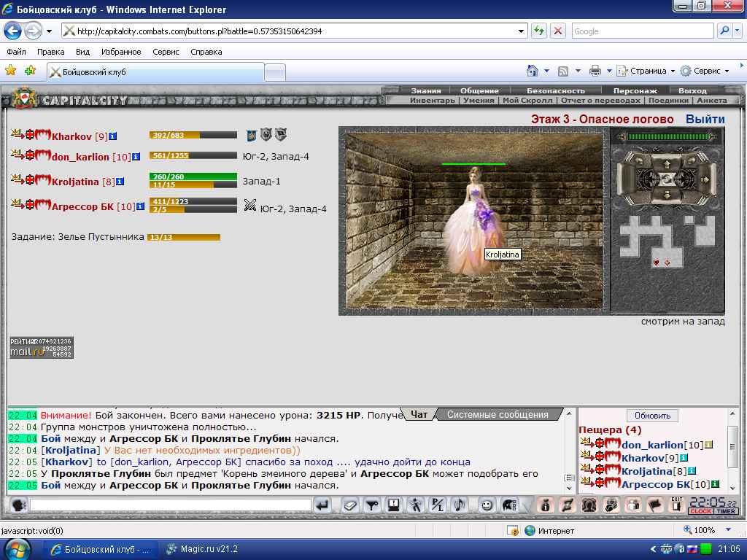747x560 pixels.
Task: Click the Kroljatina character in the dungeon view
Action: pyautogui.click(x=472, y=222)
